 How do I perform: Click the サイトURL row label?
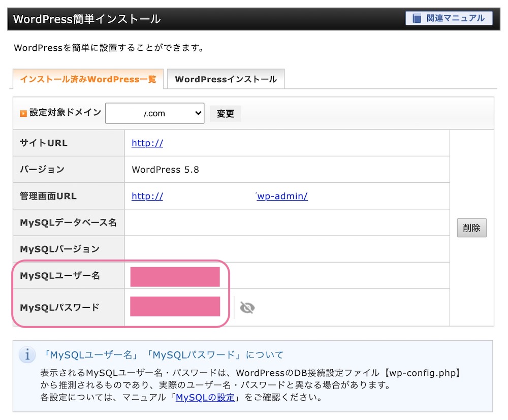(x=44, y=143)
